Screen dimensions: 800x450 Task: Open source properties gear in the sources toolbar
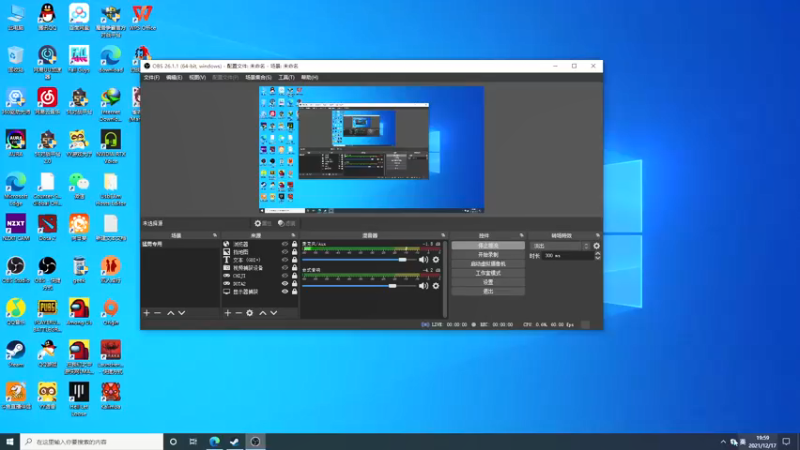(249, 313)
